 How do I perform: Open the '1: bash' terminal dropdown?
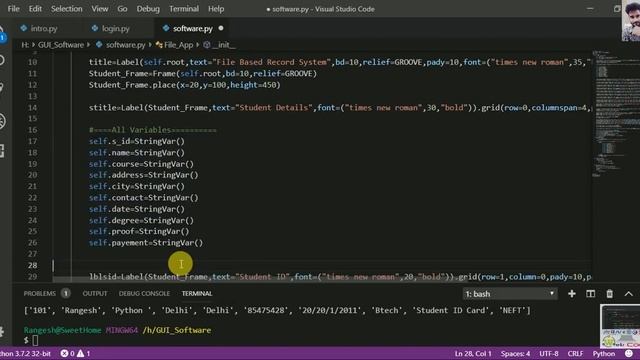point(510,294)
